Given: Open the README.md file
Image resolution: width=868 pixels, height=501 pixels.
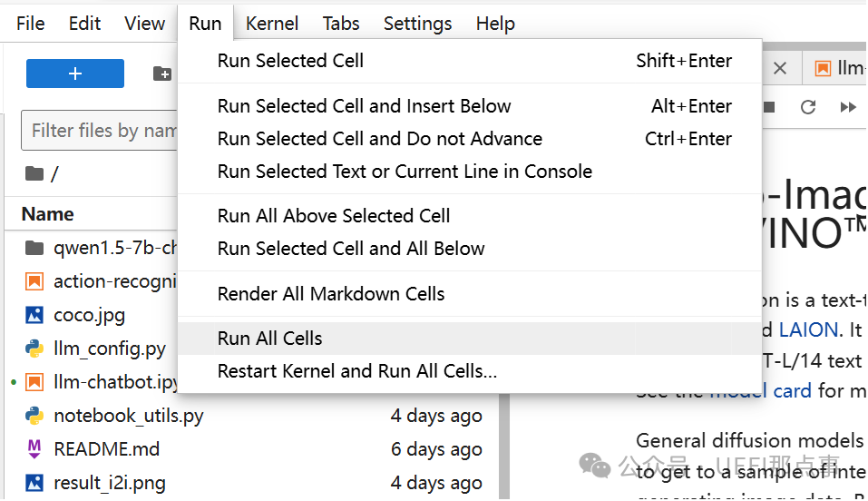Looking at the screenshot, I should (x=106, y=449).
